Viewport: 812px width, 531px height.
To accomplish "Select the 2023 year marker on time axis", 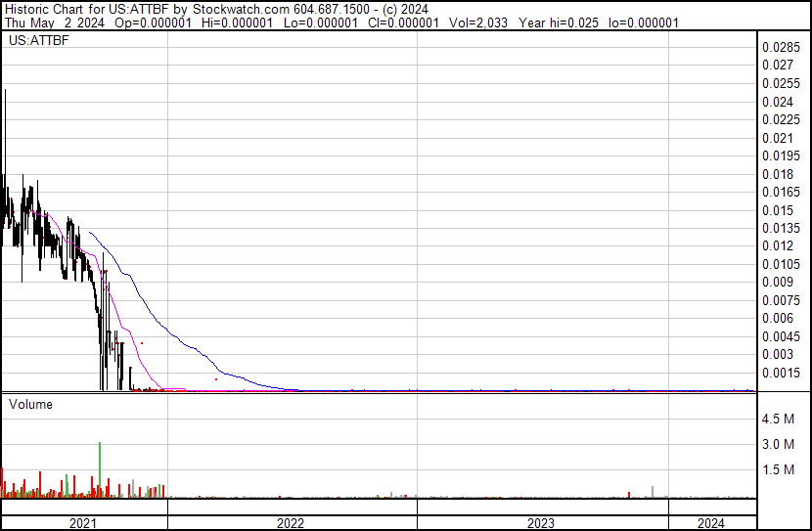I will 542,523.
